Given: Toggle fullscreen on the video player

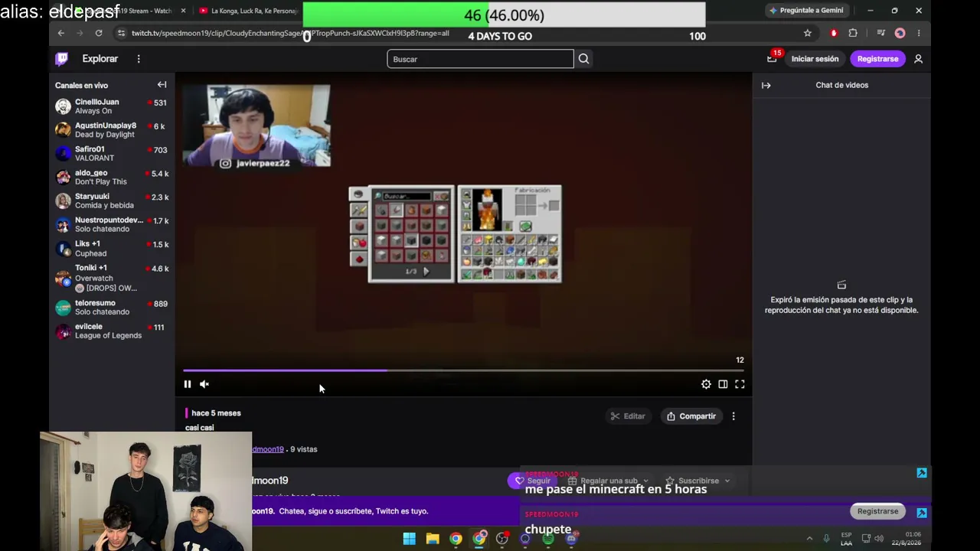Looking at the screenshot, I should point(740,384).
